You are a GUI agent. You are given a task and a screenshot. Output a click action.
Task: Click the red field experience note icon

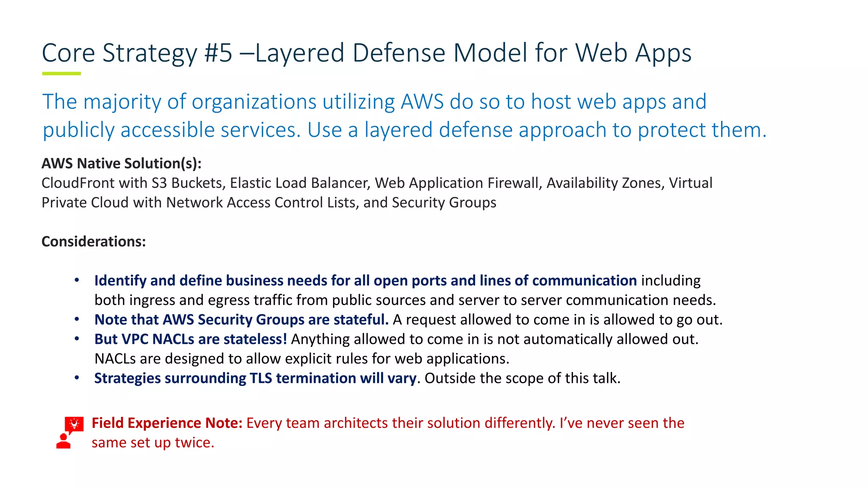pos(70,433)
